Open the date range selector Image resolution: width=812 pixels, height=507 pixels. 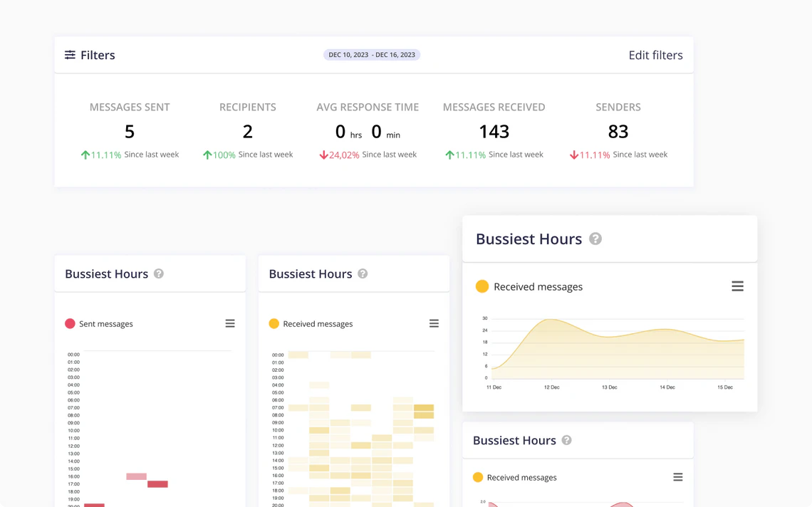(x=371, y=54)
